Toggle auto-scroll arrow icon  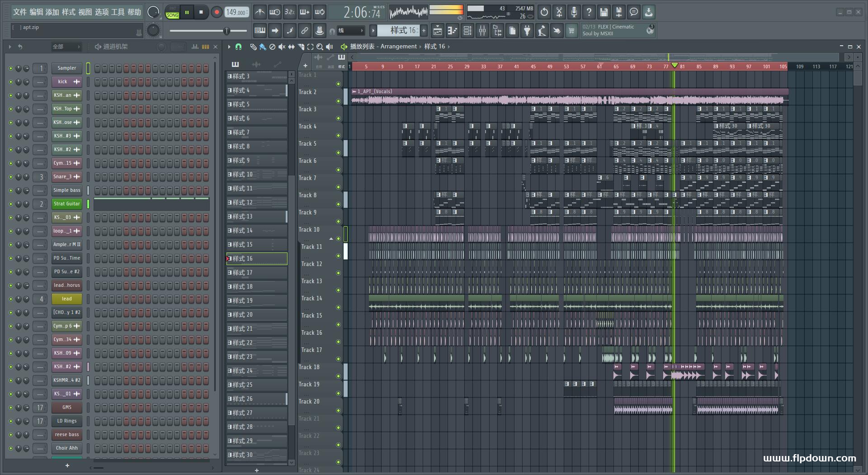tap(275, 31)
